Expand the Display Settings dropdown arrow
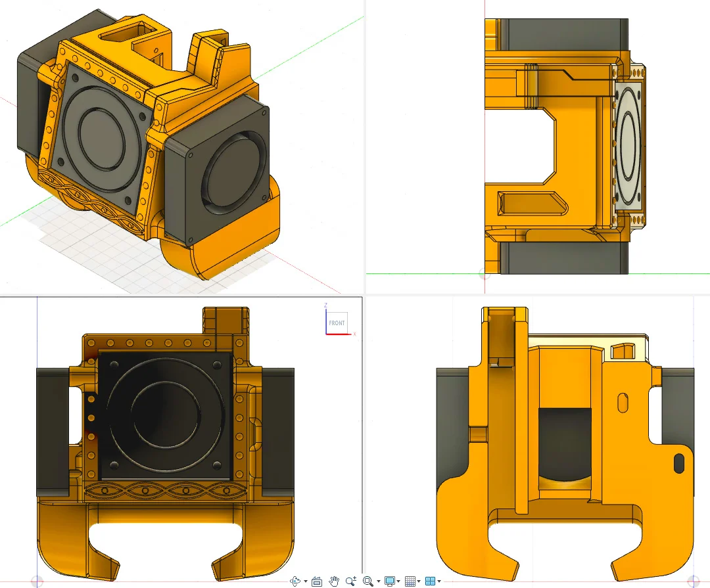Viewport: 710px width, 588px height. 398,581
